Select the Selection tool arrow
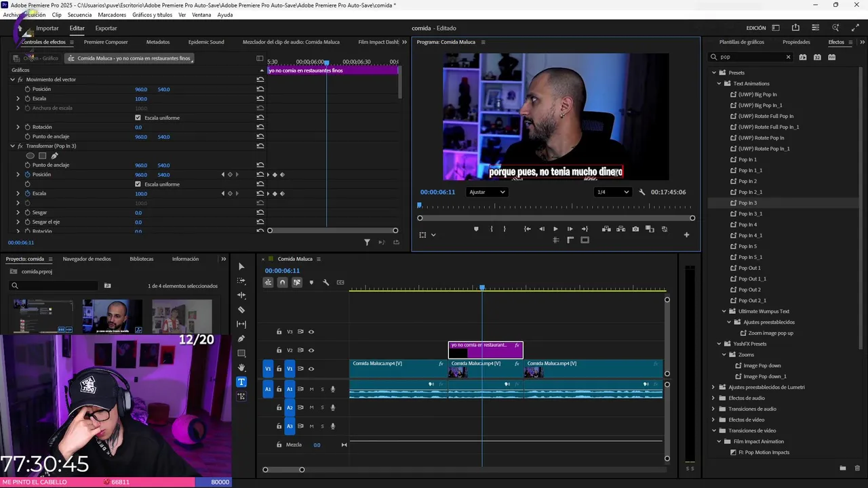This screenshot has height=488, width=868. [241, 266]
